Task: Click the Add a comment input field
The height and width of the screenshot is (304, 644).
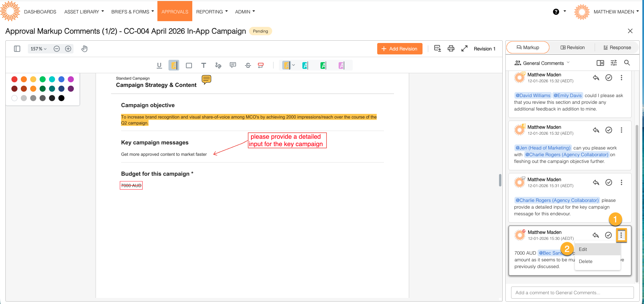Action: coord(572,293)
